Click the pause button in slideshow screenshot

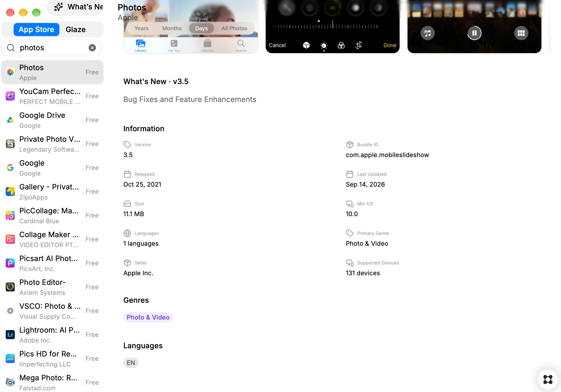point(474,33)
